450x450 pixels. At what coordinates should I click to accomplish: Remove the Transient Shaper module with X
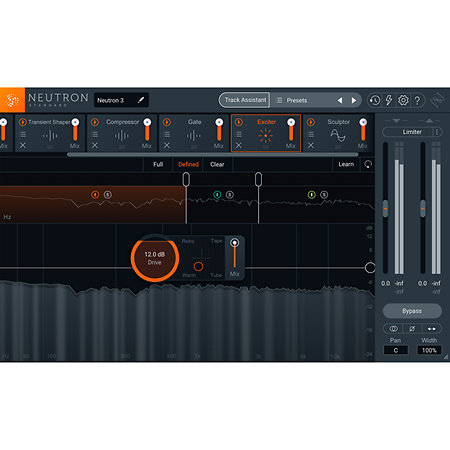coord(23,145)
